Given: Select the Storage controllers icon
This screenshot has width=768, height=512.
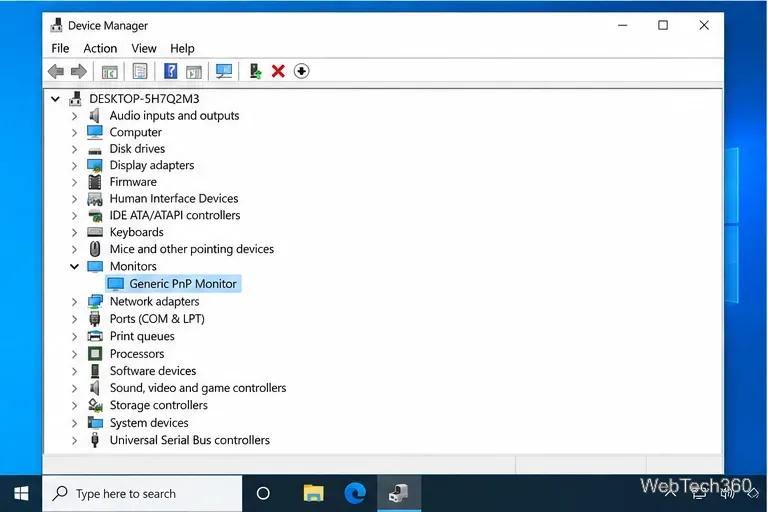Looking at the screenshot, I should [x=95, y=405].
